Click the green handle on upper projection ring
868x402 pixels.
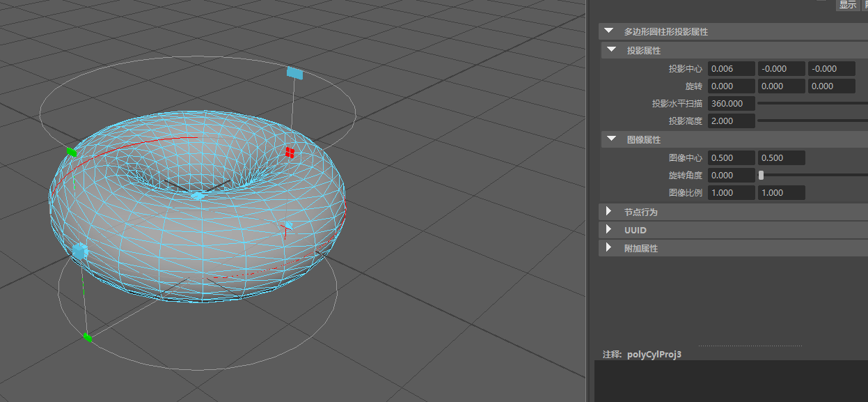coord(71,151)
